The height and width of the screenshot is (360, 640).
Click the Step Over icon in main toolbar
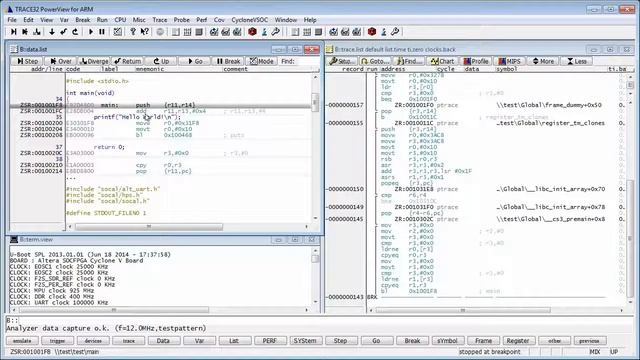pos(25,32)
